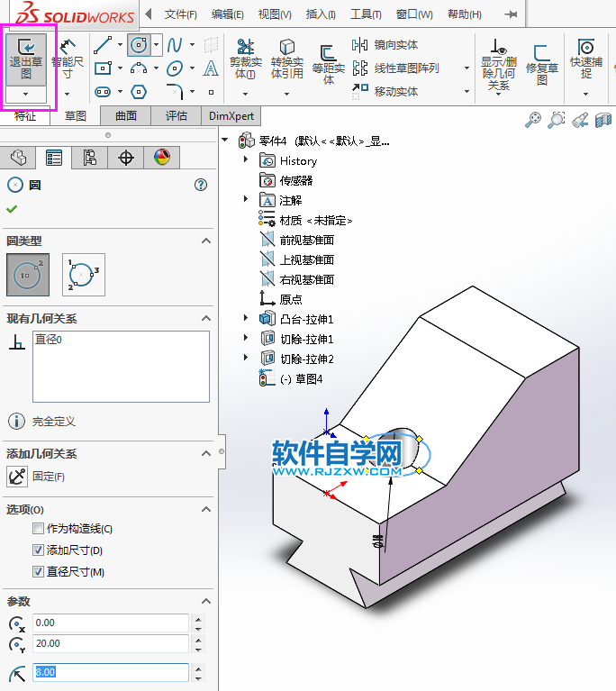Click the Zoom to Fit magnifier icon
This screenshot has height=691, width=616.
click(533, 120)
